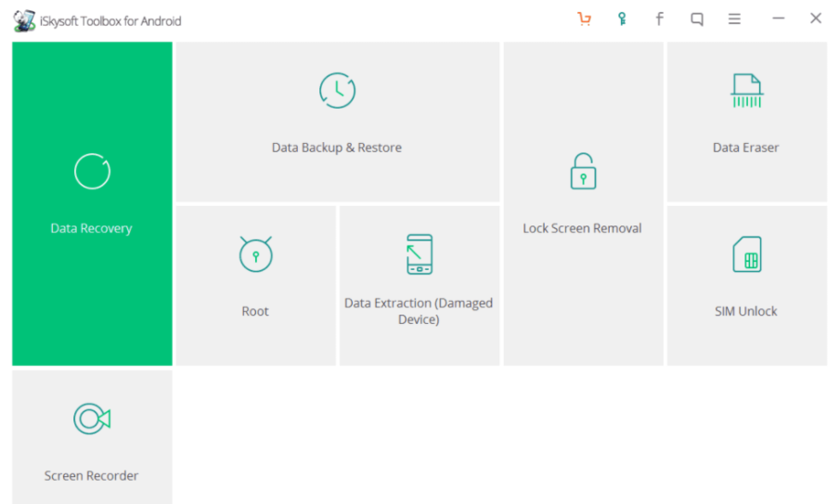Select Data Extraction (Damaged Device) text
The width and height of the screenshot is (840, 504).
pyautogui.click(x=419, y=311)
